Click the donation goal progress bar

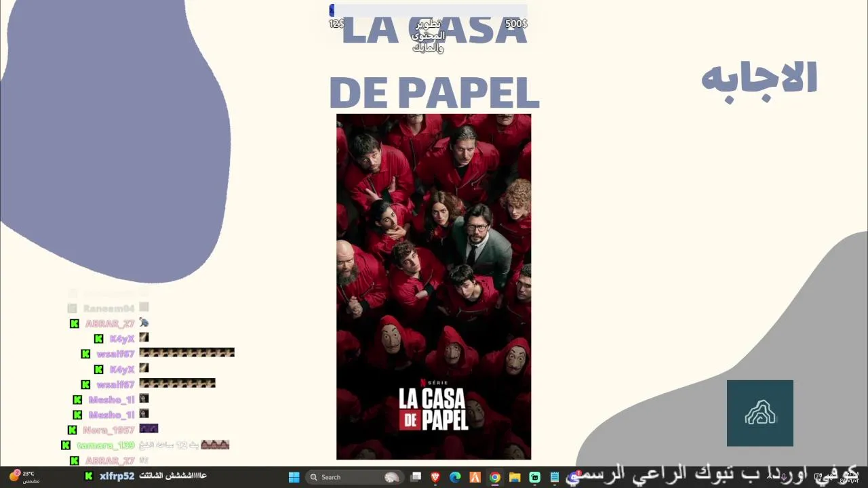(429, 10)
